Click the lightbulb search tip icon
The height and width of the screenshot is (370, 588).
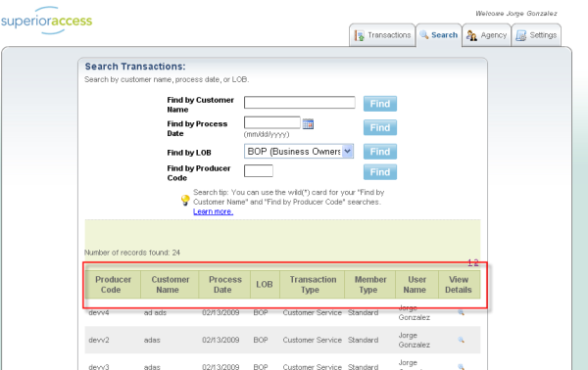point(185,200)
